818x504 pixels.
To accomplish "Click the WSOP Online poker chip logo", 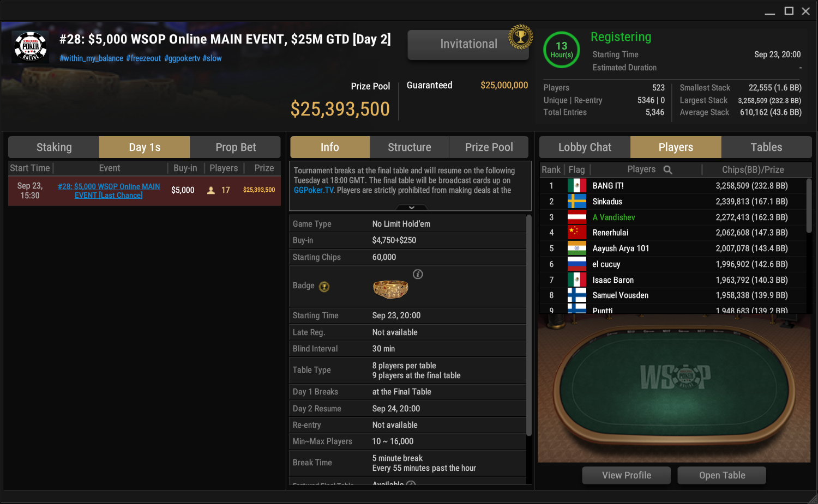I will [x=31, y=47].
